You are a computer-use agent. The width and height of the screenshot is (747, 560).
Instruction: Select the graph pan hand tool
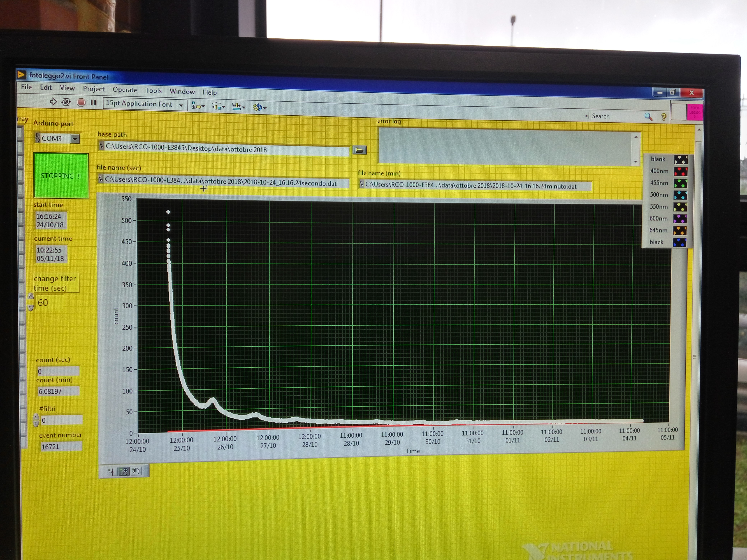(x=136, y=471)
